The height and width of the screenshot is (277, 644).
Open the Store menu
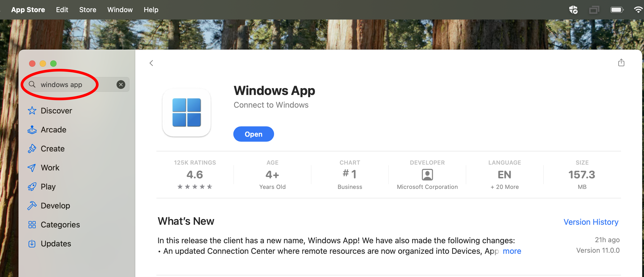88,10
